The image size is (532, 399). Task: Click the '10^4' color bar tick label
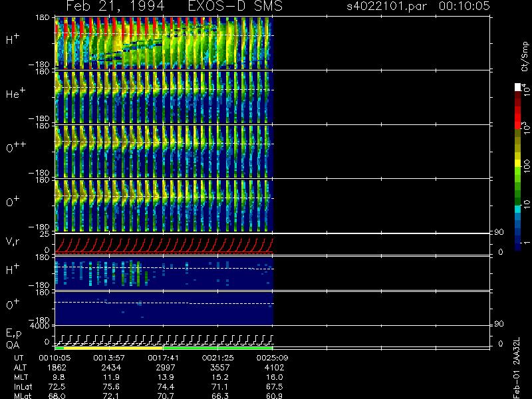[525, 88]
